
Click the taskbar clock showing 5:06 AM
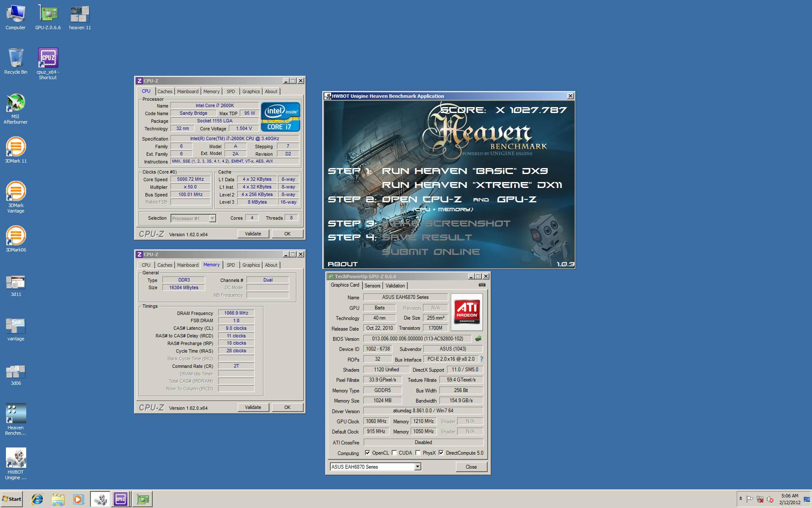[790, 499]
